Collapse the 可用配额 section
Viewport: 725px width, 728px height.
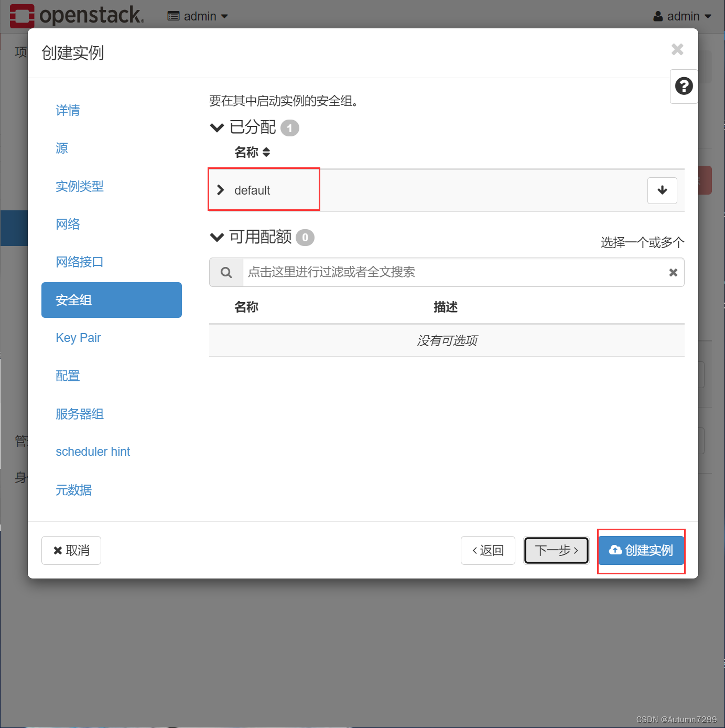[x=217, y=237]
